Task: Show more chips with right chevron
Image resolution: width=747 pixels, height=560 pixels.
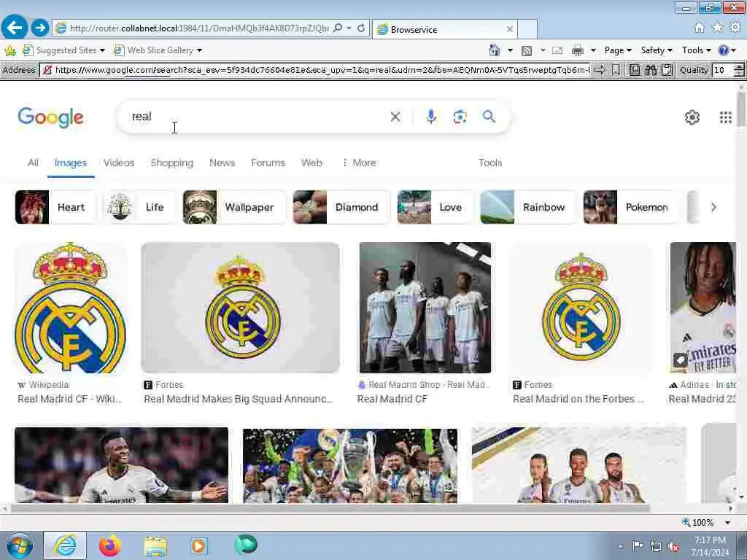Action: click(x=713, y=207)
